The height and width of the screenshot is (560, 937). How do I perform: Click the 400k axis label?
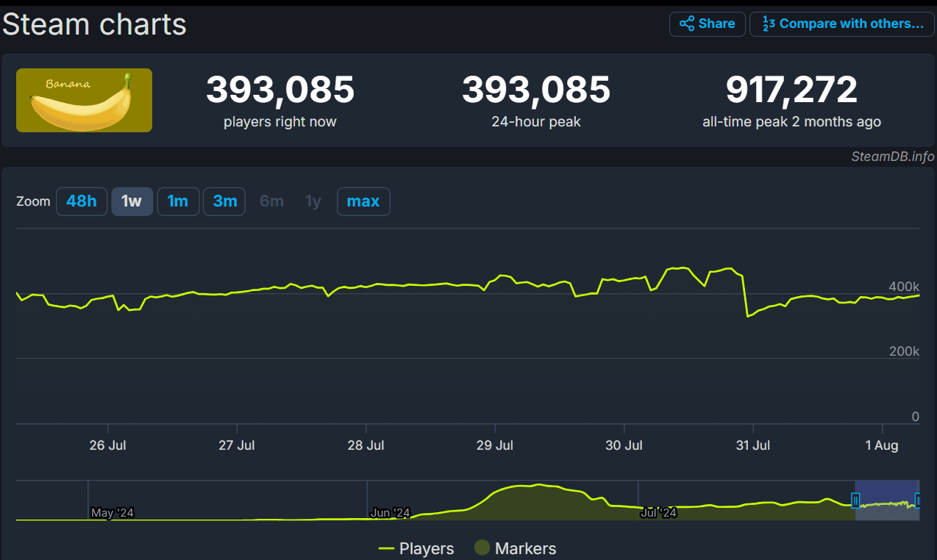[x=904, y=286]
